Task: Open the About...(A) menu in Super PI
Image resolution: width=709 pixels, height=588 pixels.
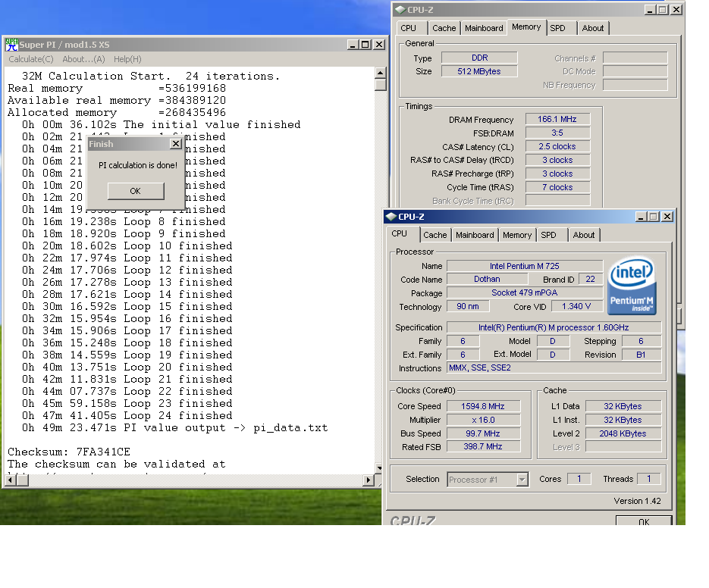Action: (83, 59)
